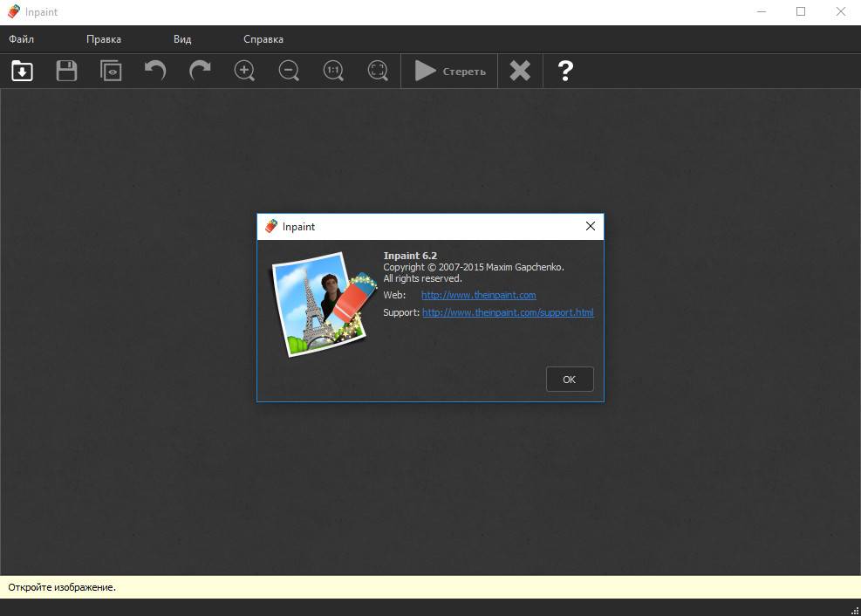Click the All rights reserved text
The width and height of the screenshot is (861, 616).
point(423,279)
